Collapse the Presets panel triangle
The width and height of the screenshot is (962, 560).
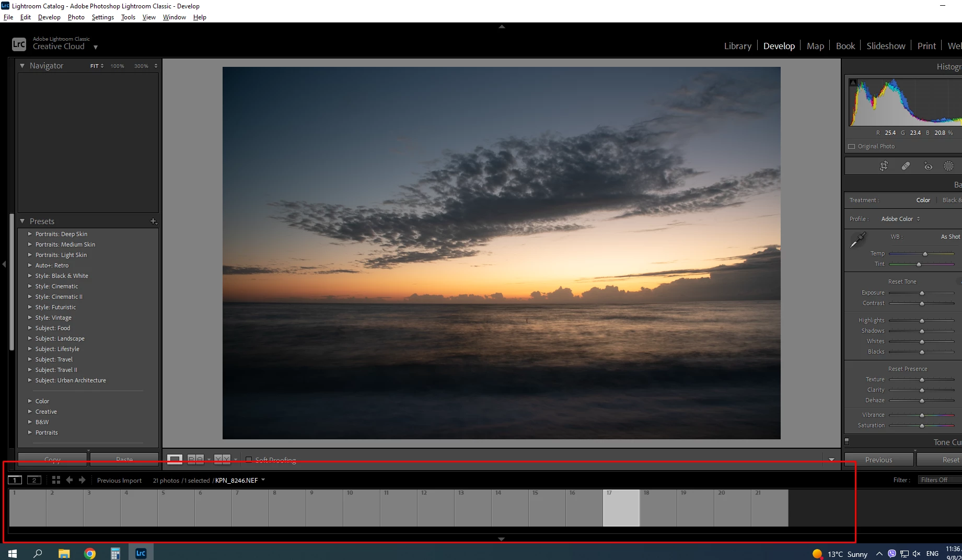22,221
